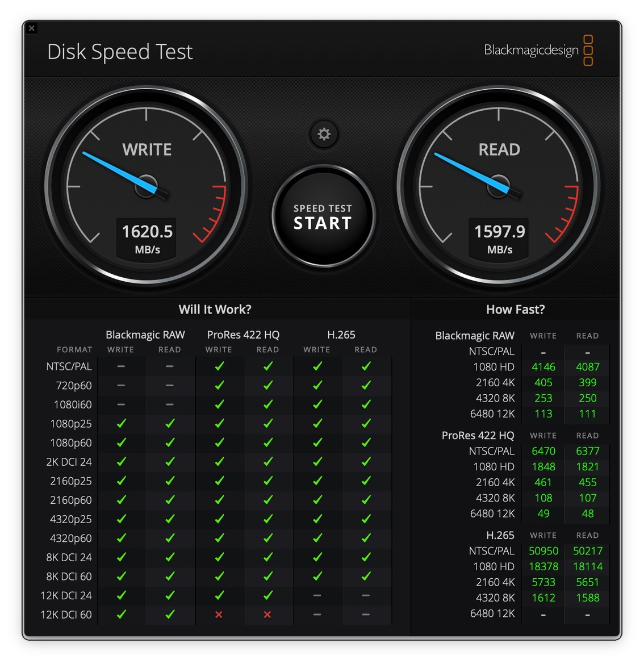Image resolution: width=644 pixels, height=664 pixels.
Task: Click the 6377 ProRes NTSC/PAL read value
Action: [587, 451]
